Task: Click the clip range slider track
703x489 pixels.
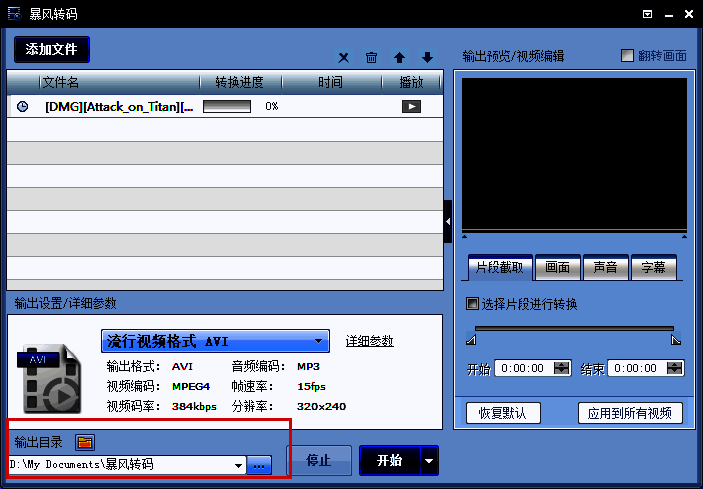Action: (x=574, y=328)
